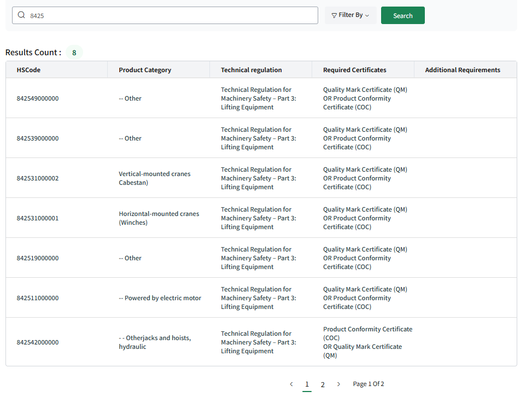Go to next page arrow
Viewport: 532px width, 403px height.
pos(338,384)
